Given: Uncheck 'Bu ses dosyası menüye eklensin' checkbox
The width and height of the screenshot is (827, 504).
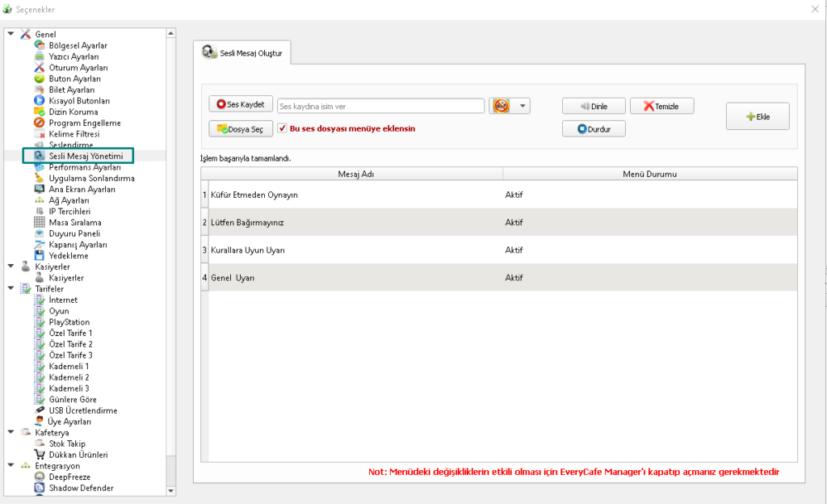Looking at the screenshot, I should [x=282, y=128].
